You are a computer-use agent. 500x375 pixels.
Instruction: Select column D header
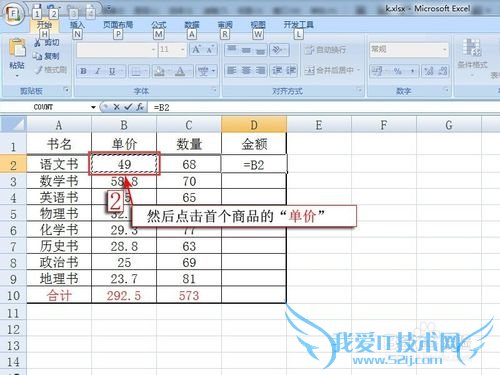254,125
